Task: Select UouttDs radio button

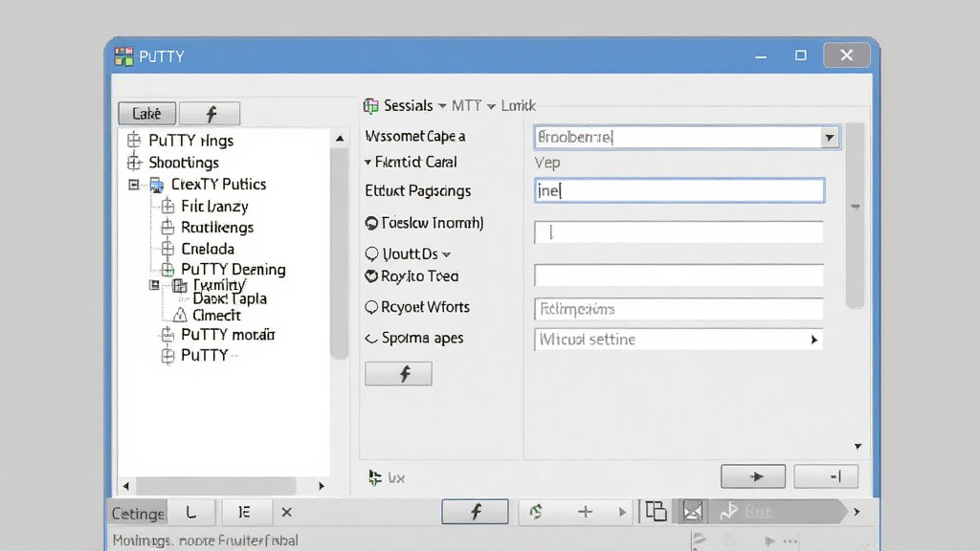Action: click(372, 253)
